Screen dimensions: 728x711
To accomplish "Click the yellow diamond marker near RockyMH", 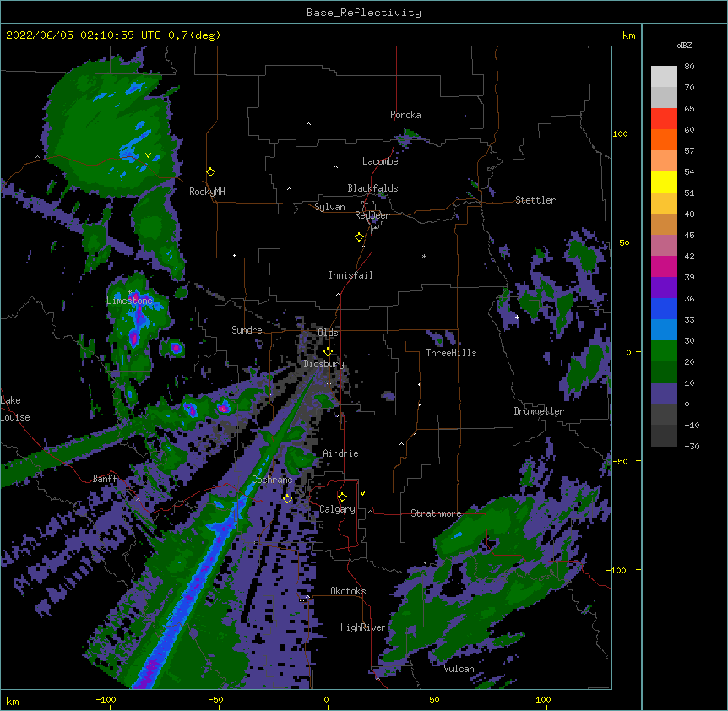I will tap(210, 172).
